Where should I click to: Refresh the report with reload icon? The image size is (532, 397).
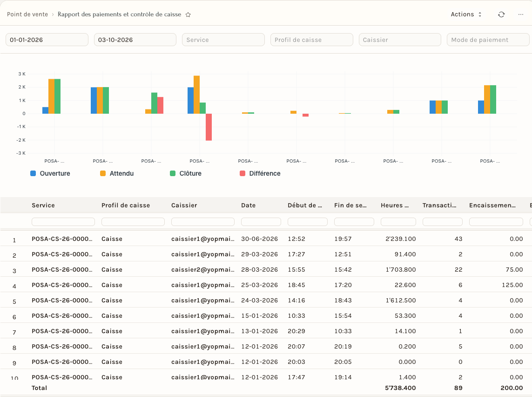pos(501,14)
